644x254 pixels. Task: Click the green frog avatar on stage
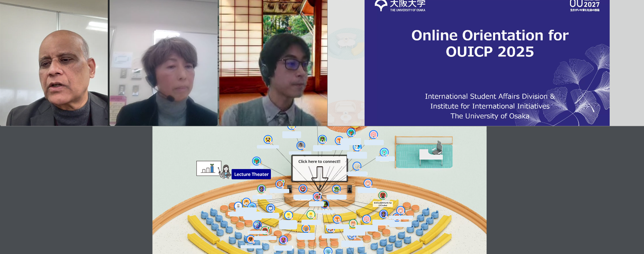tap(336, 189)
